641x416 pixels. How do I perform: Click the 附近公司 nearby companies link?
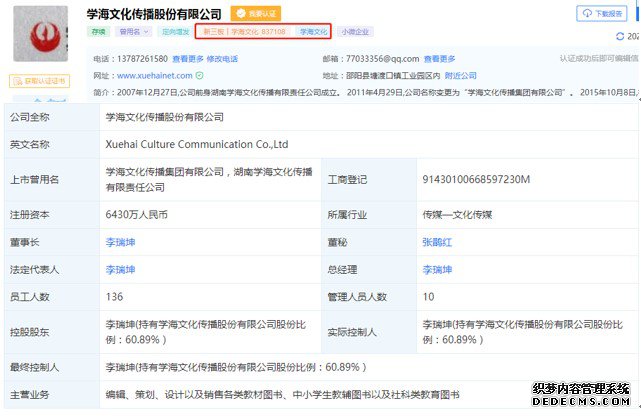click(x=461, y=76)
